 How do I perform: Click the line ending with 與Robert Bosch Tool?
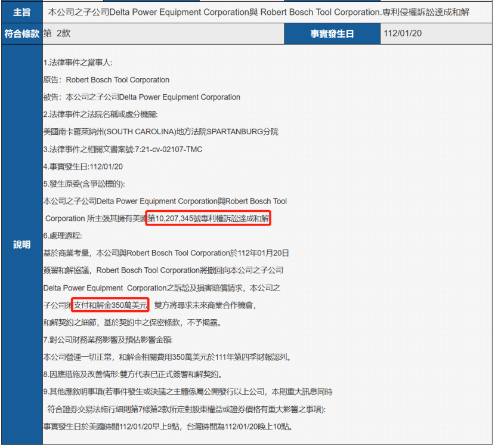click(x=165, y=201)
